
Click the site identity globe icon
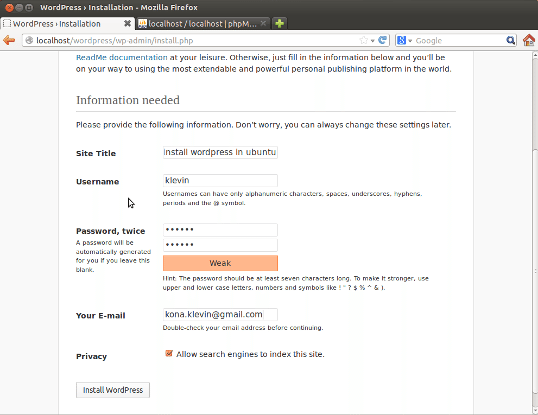29,40
